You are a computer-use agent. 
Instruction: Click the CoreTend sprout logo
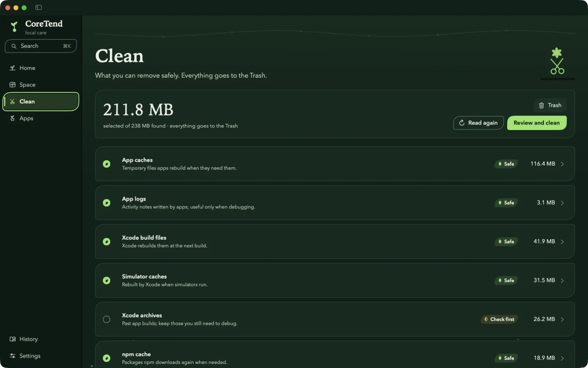point(14,26)
